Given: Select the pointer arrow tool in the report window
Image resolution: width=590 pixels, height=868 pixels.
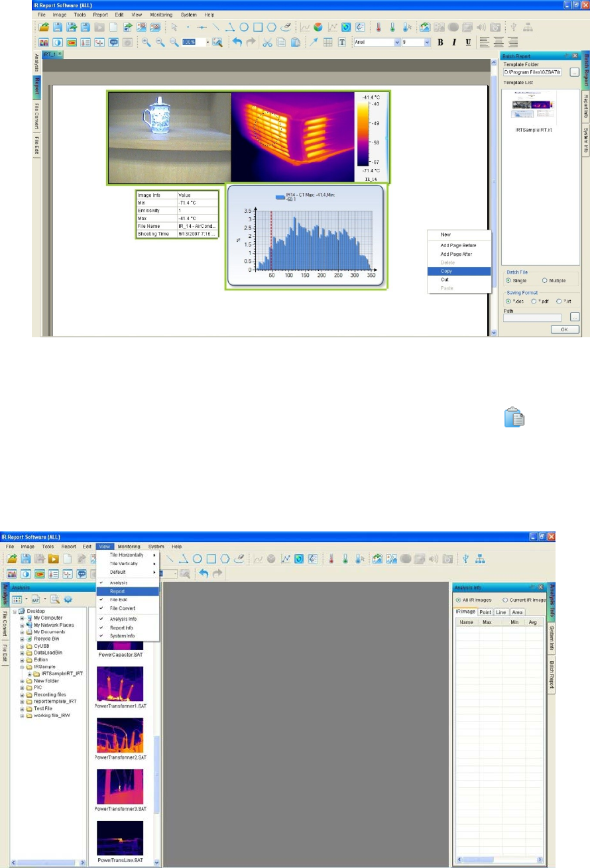Looking at the screenshot, I should click(174, 27).
